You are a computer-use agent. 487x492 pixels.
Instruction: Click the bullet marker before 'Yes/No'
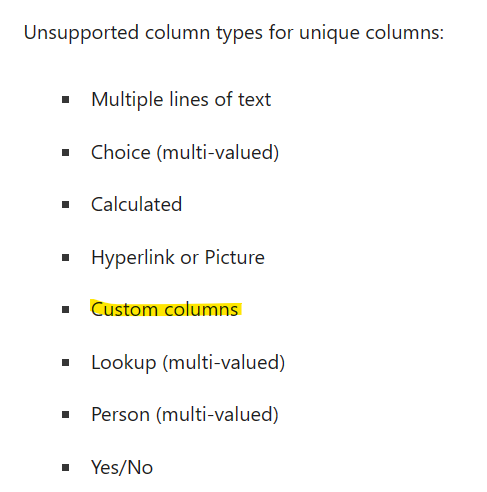66,467
